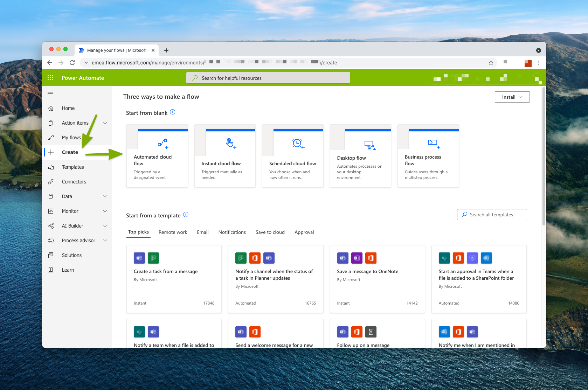Open Create a task from a message template

click(174, 279)
